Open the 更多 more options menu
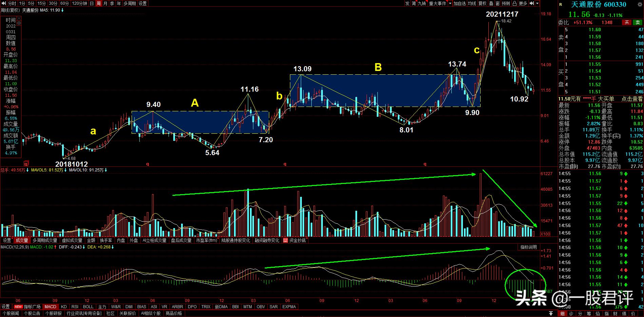This screenshot has width=644, height=317. click(x=523, y=3)
